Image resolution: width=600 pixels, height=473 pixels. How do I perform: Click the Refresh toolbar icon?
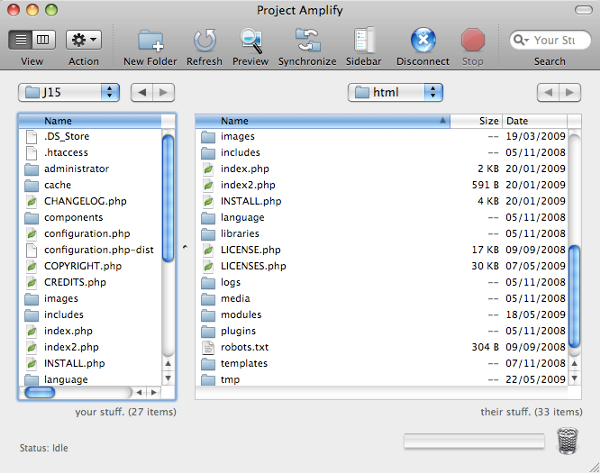click(205, 40)
